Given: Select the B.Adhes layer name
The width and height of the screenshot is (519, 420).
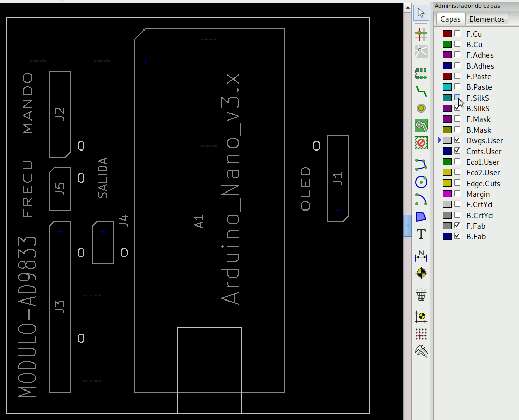Looking at the screenshot, I should pyautogui.click(x=480, y=66).
